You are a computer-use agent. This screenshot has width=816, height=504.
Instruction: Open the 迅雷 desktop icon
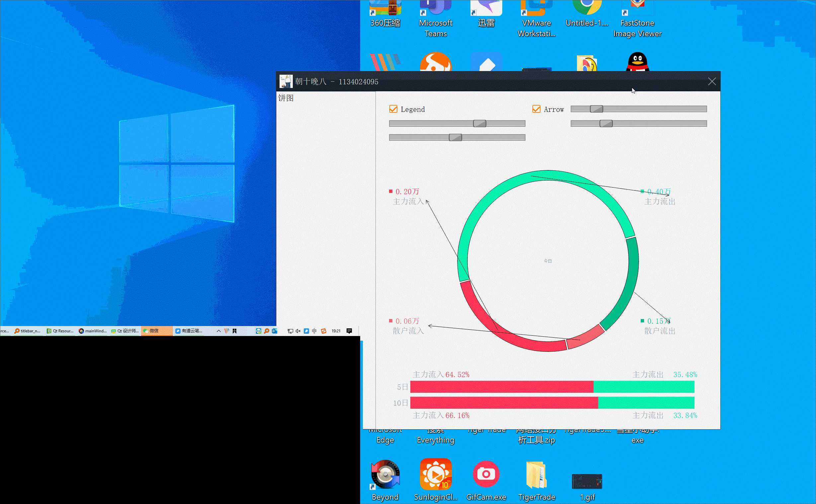(486, 14)
